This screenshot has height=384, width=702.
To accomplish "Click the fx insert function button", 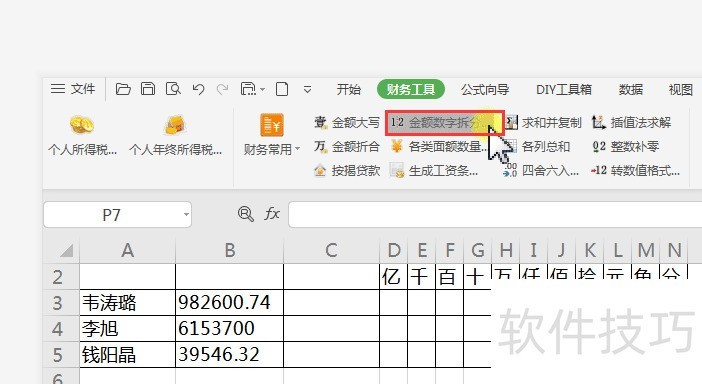I will pyautogui.click(x=272, y=214).
